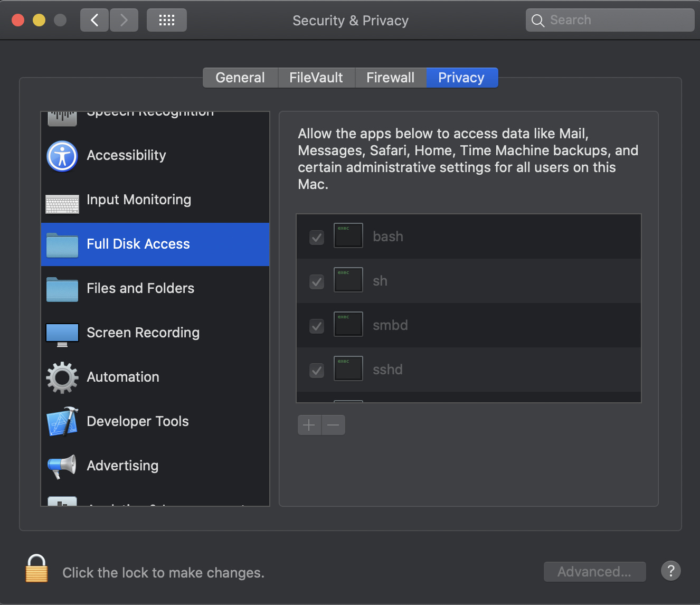Uncheck the smbd full disk access checkbox
The image size is (700, 605).
pos(317,326)
